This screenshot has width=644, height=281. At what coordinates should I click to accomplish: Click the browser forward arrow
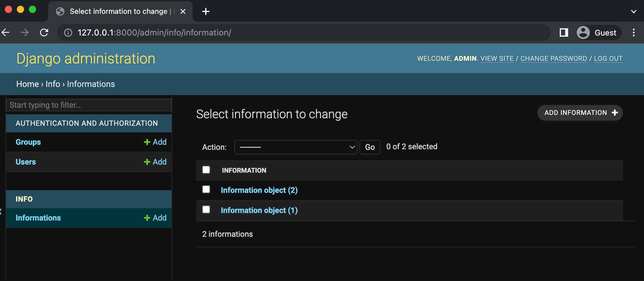click(x=25, y=32)
